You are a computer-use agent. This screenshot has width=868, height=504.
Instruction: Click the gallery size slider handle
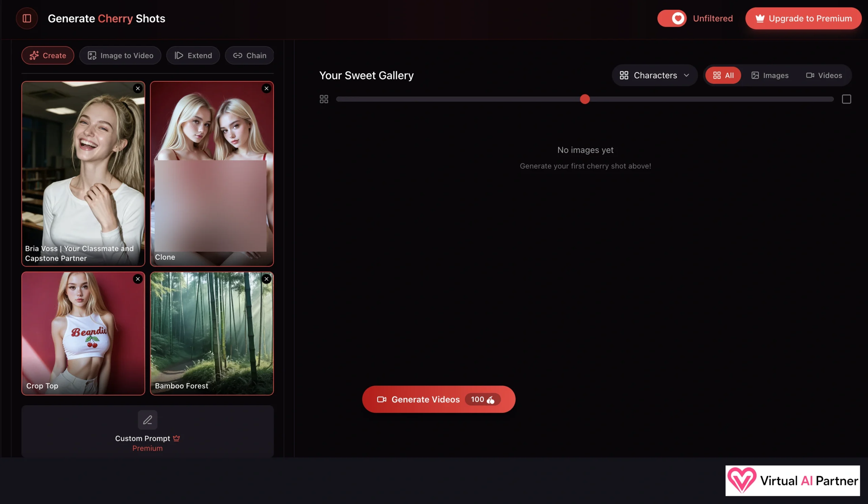[x=585, y=99]
